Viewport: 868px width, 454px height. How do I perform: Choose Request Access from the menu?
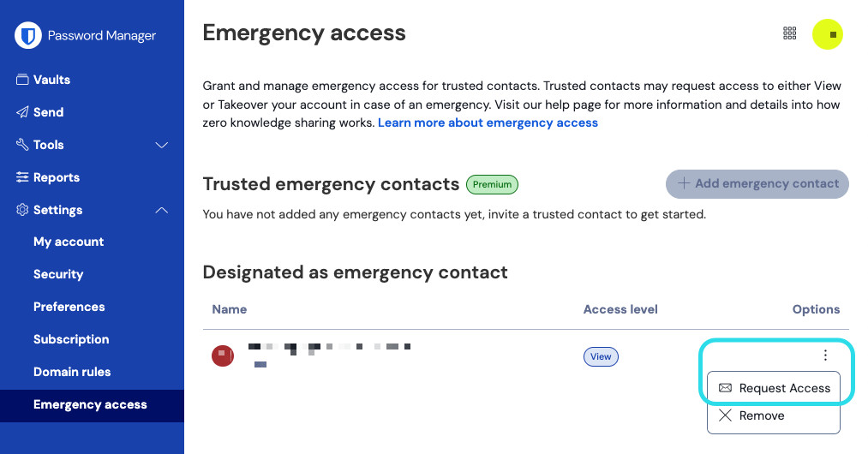point(774,388)
